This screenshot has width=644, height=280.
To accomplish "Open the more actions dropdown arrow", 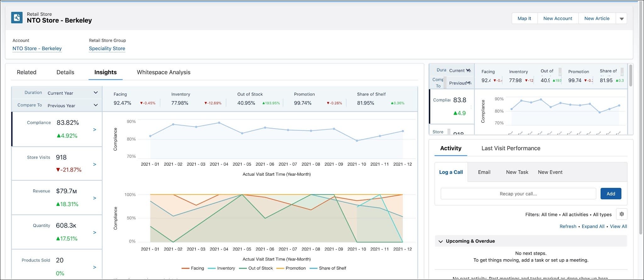I will [x=621, y=19].
